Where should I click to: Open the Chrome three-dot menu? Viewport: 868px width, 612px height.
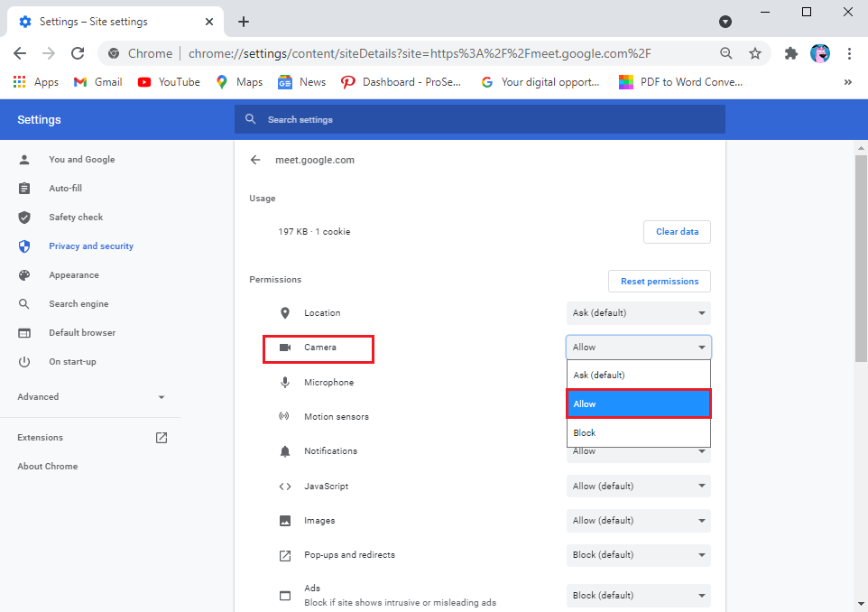849,53
